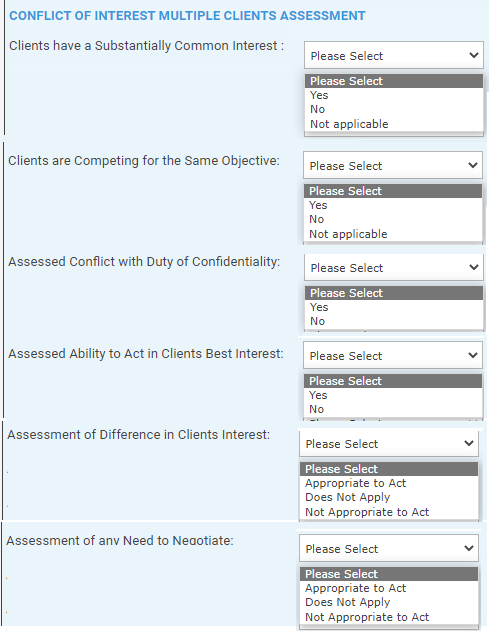Select No for Conflict with Duty of Confidentiality
Viewport: 489px width, 631px height.
pos(394,321)
